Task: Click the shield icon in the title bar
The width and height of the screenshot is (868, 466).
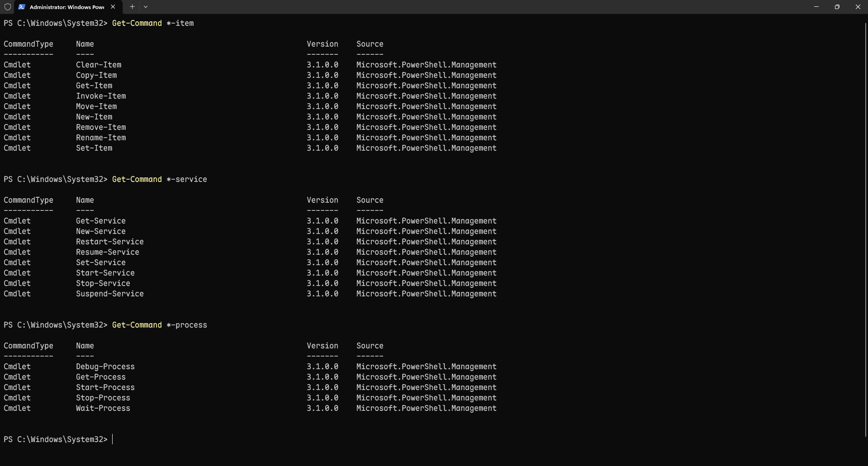Action: [x=7, y=7]
